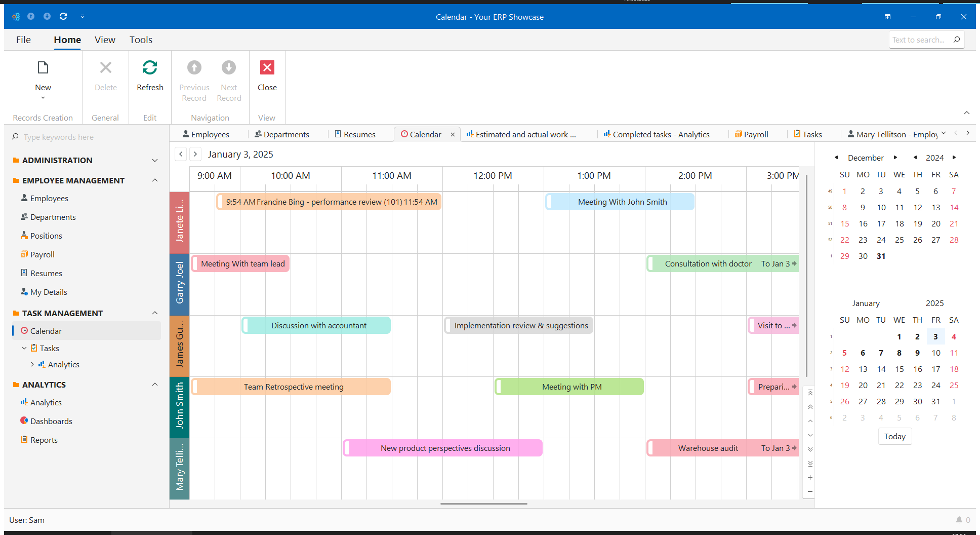
Task: Click the Today button
Action: [x=894, y=436]
